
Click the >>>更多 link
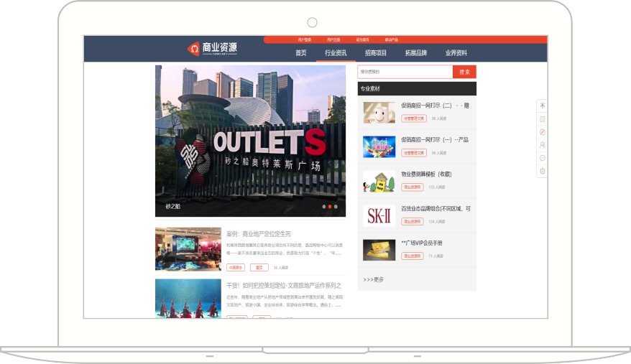[x=373, y=279]
